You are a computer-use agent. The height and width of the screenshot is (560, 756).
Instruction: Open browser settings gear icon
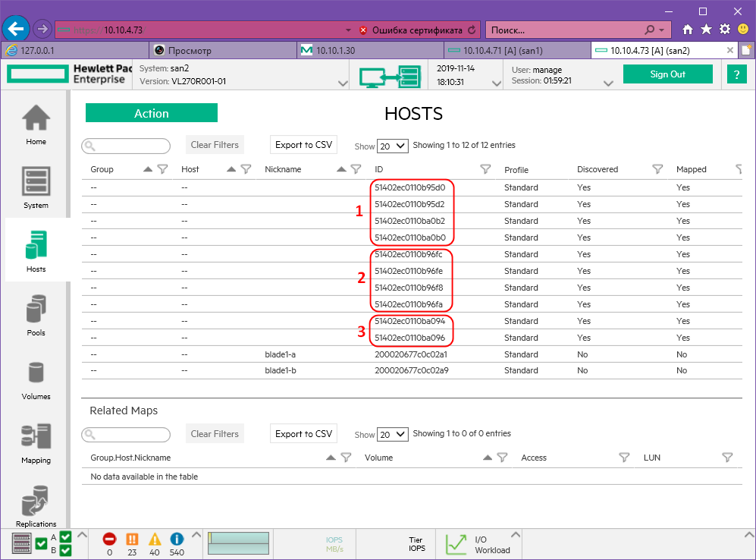[725, 30]
